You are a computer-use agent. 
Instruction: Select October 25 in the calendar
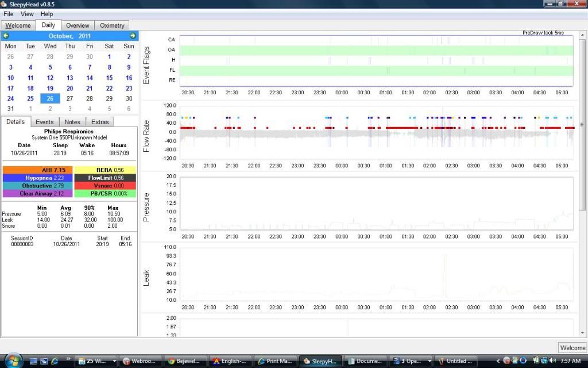[x=30, y=98]
